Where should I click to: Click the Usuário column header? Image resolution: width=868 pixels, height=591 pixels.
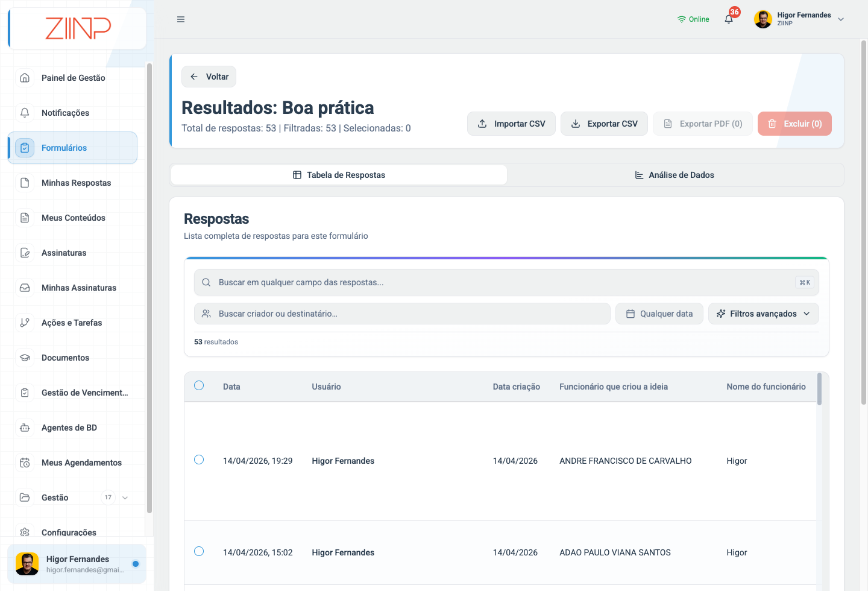coord(326,387)
